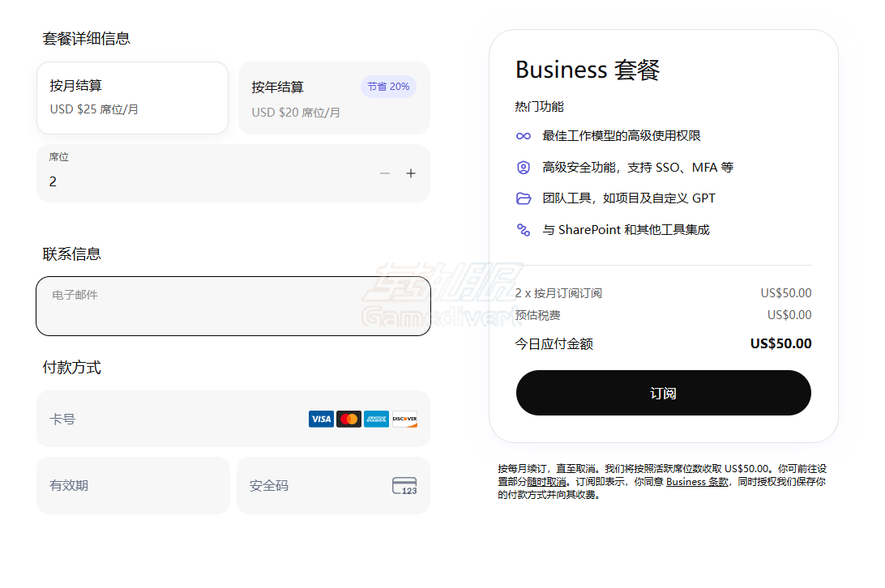Click the 2 x 按月订阅订阅 line item
The image size is (885, 588).
(x=558, y=293)
